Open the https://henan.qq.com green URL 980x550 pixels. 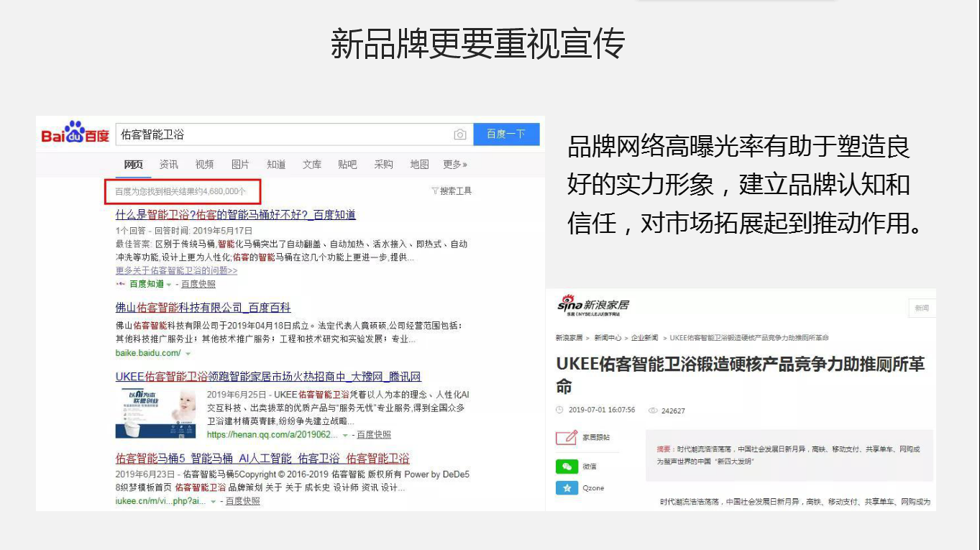272,435
